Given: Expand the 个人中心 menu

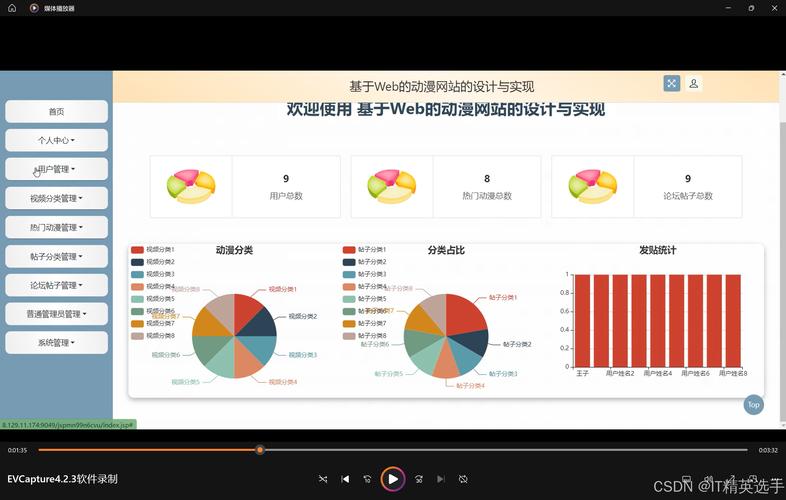Looking at the screenshot, I should (x=56, y=140).
